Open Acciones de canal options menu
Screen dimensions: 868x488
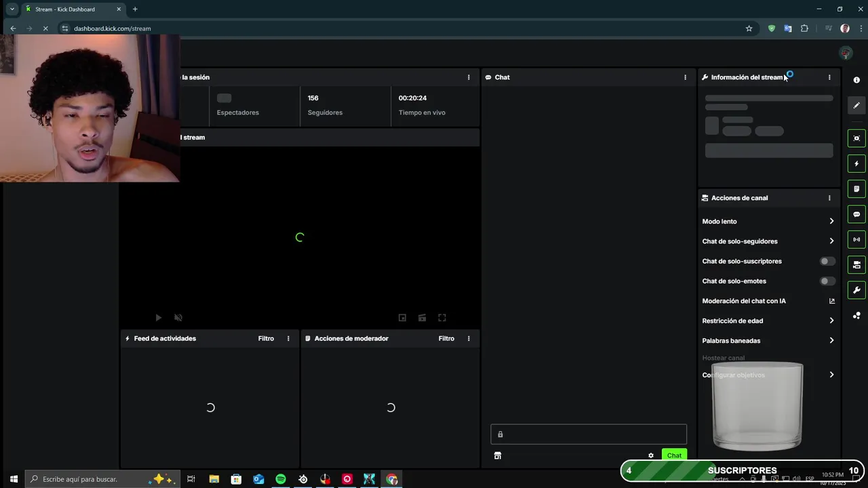(x=829, y=198)
